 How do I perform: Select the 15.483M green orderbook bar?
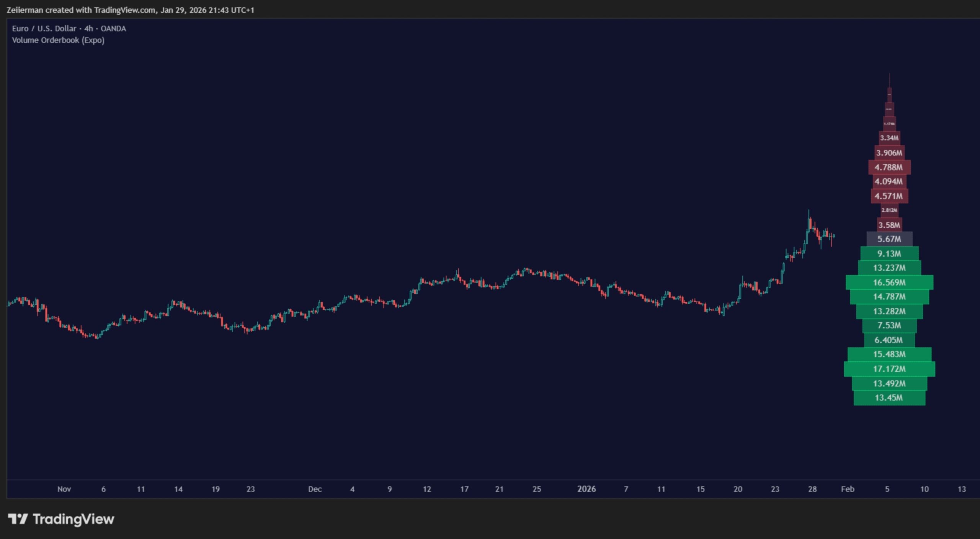click(x=889, y=354)
